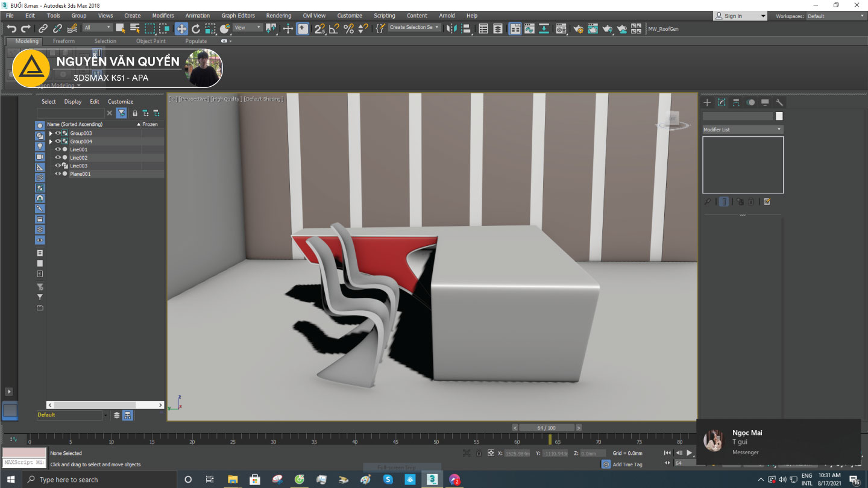Click the object color swatch in command panel
This screenshot has height=488, width=868.
(x=779, y=116)
